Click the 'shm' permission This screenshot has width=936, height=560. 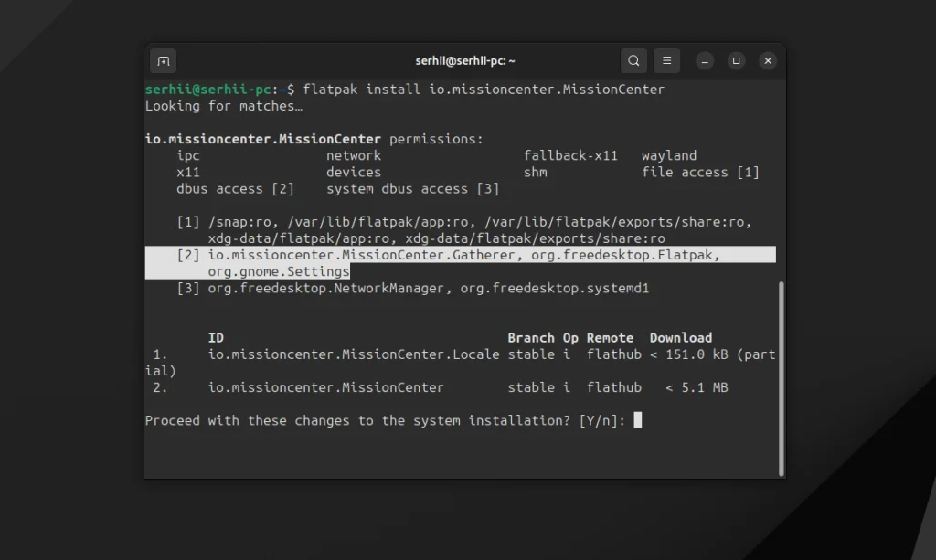(536, 173)
